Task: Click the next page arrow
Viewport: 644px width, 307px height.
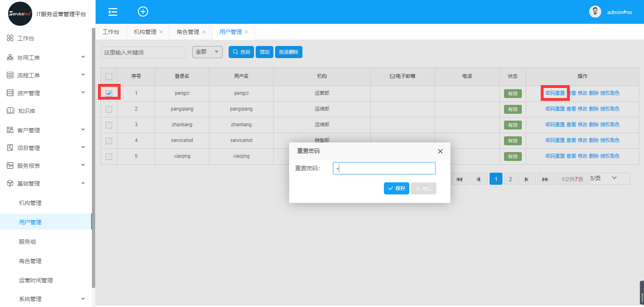Action: tap(526, 179)
